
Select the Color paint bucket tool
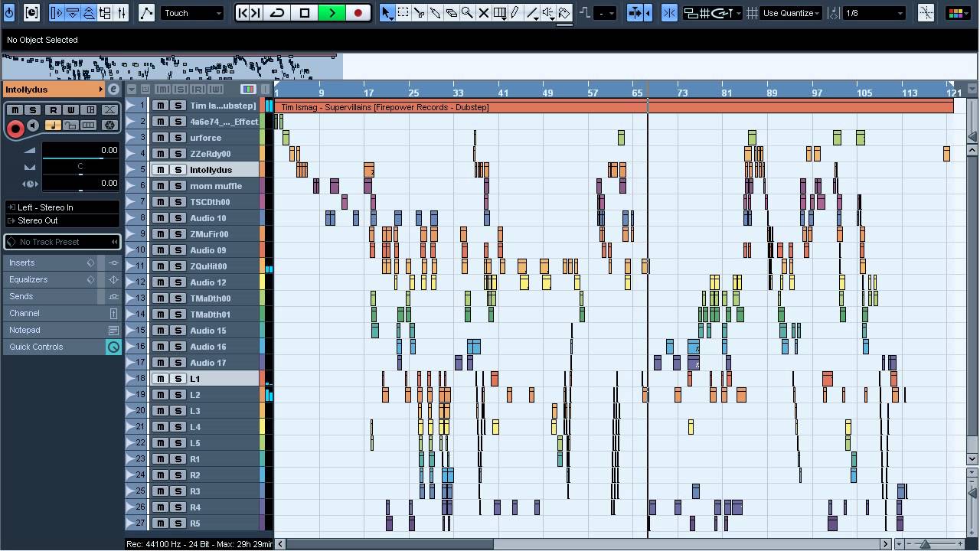(564, 13)
